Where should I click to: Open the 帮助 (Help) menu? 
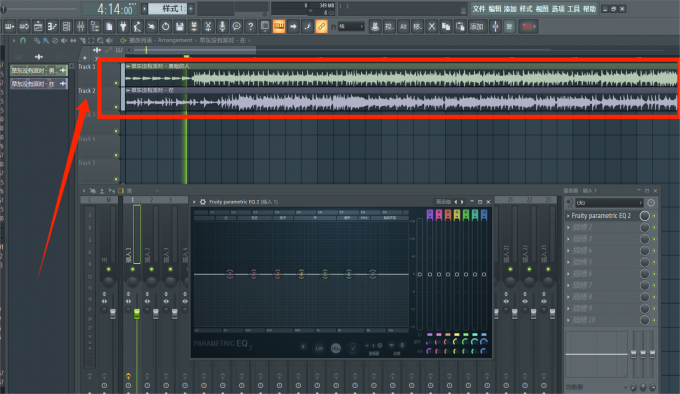tap(589, 9)
